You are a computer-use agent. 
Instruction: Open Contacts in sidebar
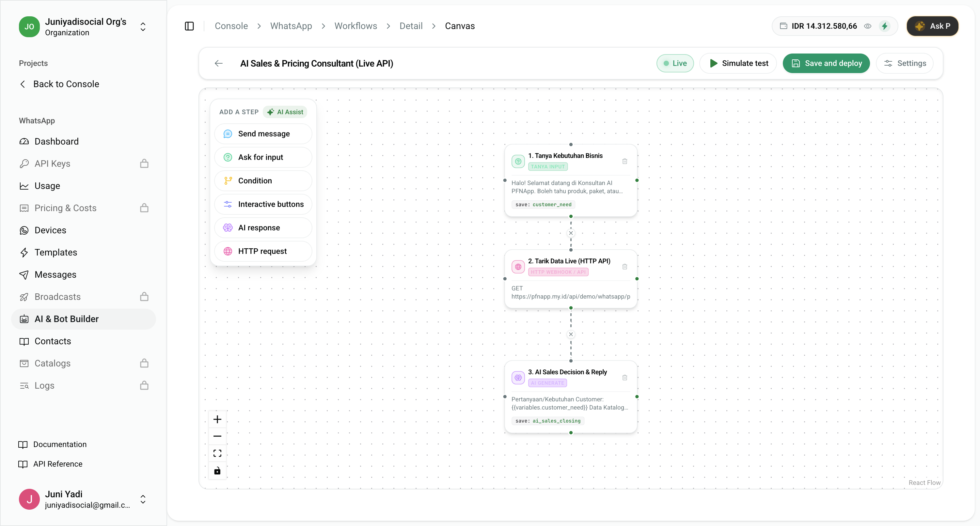pos(84,341)
